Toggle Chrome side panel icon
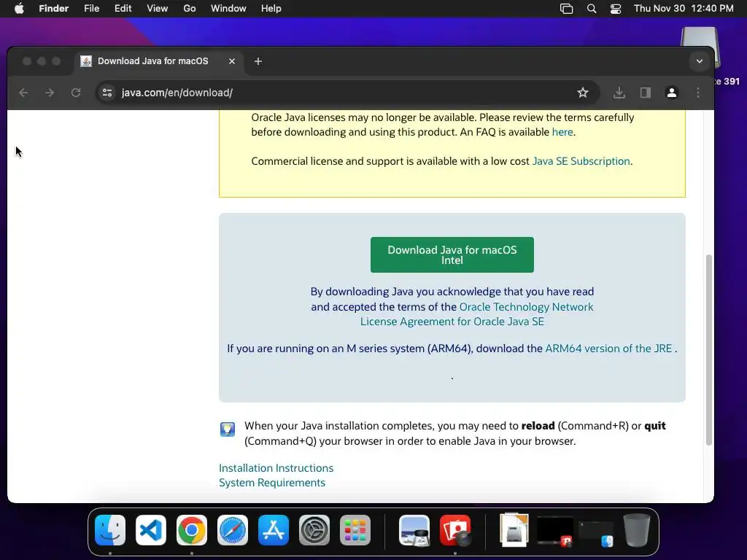Screen dimensions: 747x560 pos(646,93)
